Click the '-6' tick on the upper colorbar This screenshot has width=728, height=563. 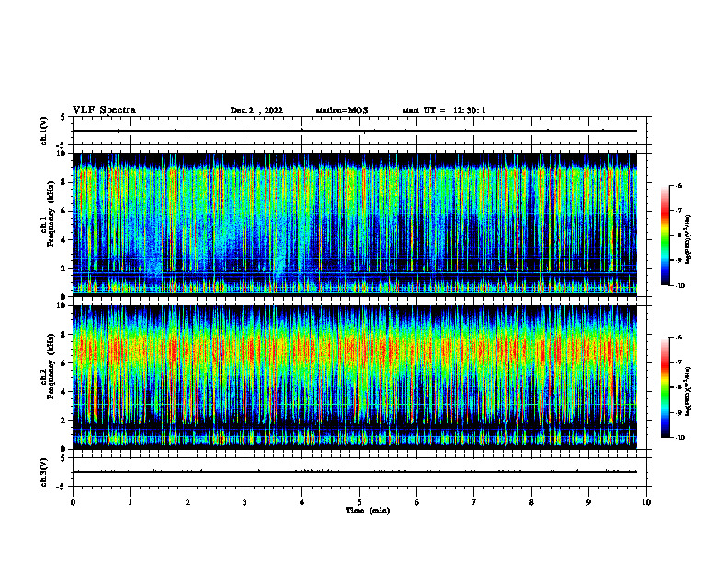pos(678,185)
